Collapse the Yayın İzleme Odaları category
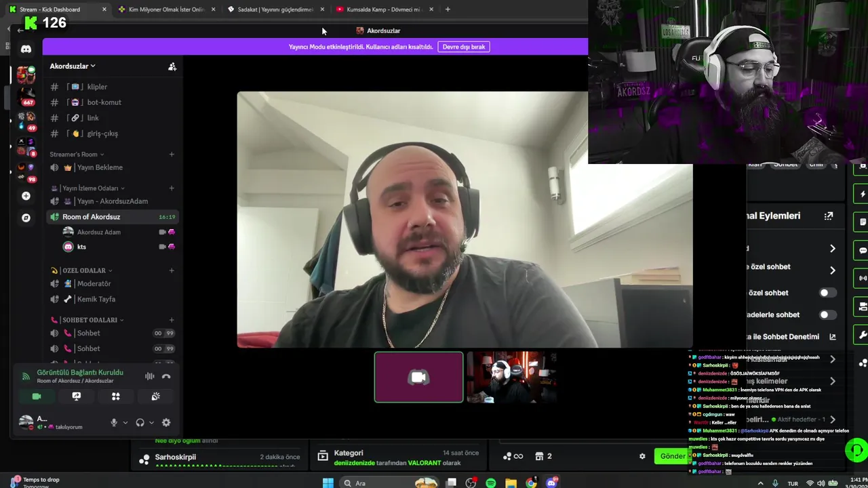This screenshot has height=488, width=868. pos(90,188)
